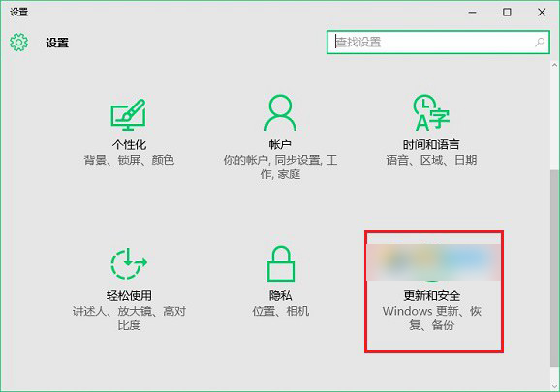Maximize the 设置 window
Screen dimensions: 560x392
[x=507, y=13]
